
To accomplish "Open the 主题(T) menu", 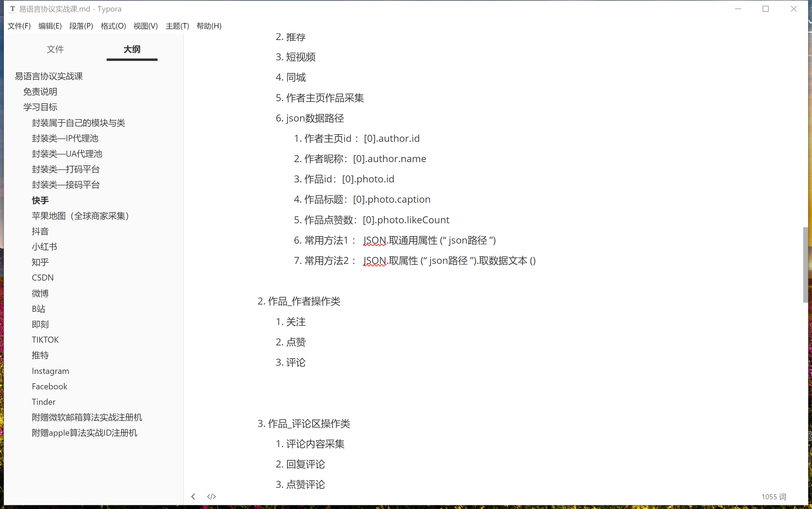I will 178,26.
